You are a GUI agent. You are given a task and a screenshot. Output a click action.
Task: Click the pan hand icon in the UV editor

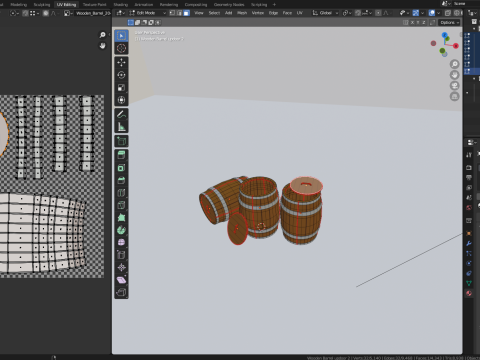tap(102, 46)
